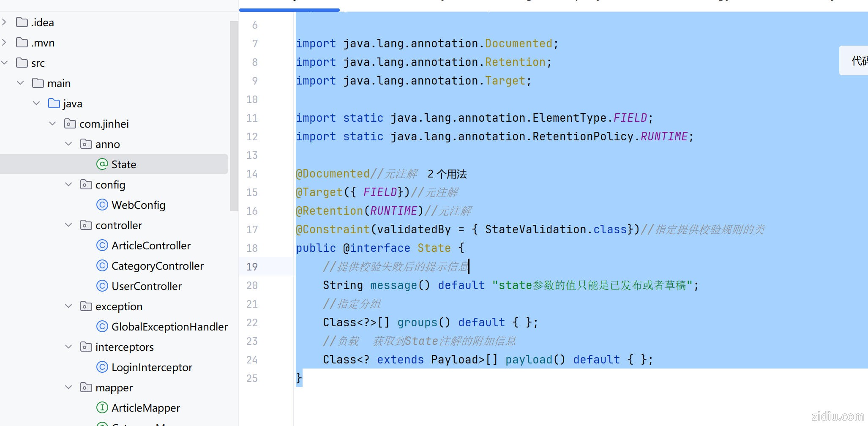Screen dimensions: 868x426
Task: Collapse the mapper package node
Action: point(68,388)
